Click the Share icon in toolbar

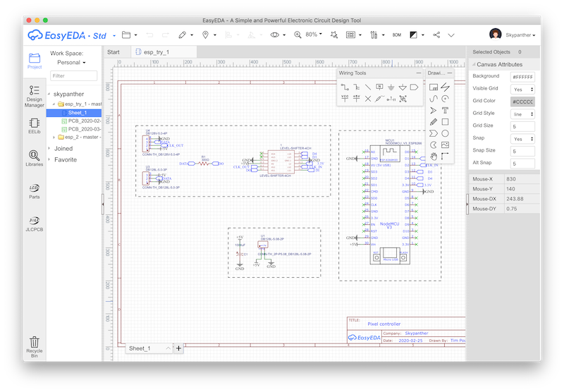436,35
